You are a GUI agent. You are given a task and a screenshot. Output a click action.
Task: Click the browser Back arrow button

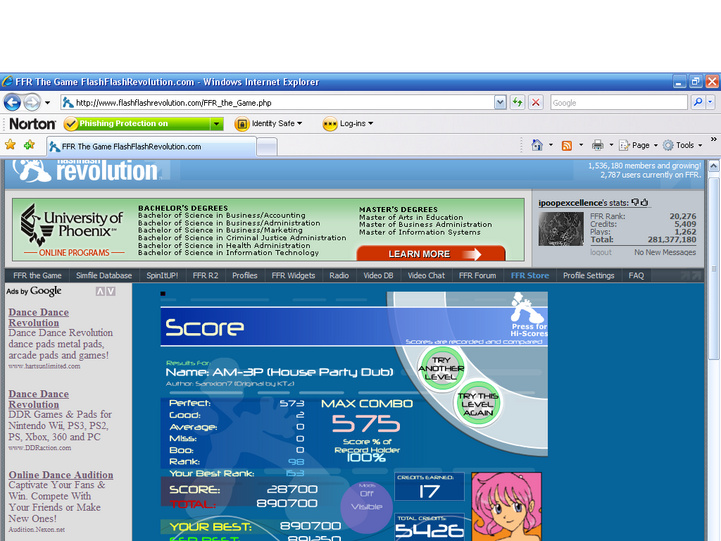[12, 102]
